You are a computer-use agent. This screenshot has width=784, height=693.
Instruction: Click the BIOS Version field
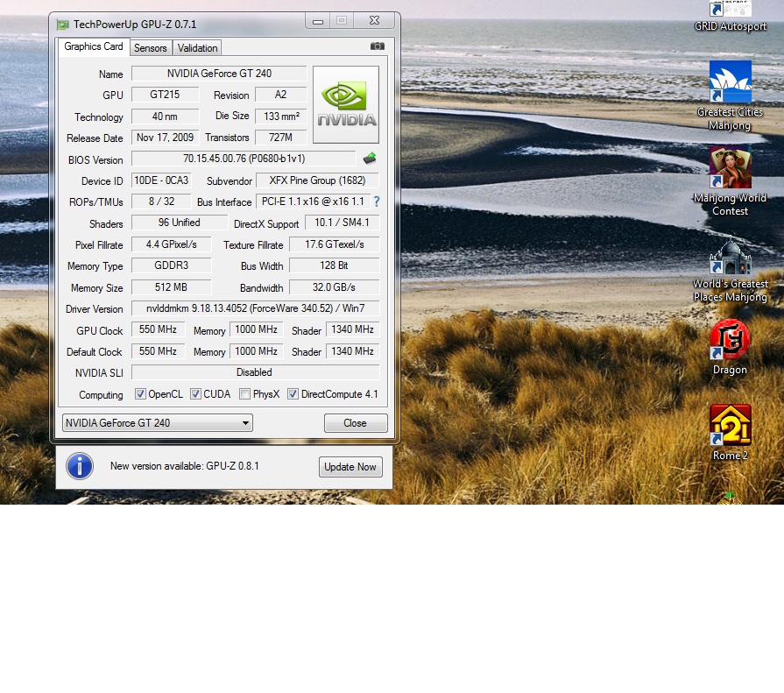coord(244,159)
